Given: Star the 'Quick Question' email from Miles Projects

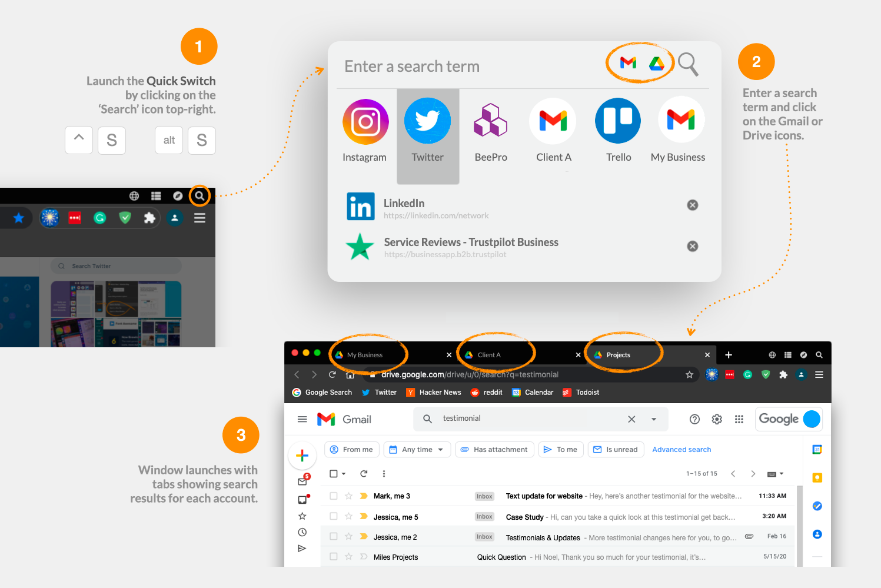Looking at the screenshot, I should coord(348,556).
